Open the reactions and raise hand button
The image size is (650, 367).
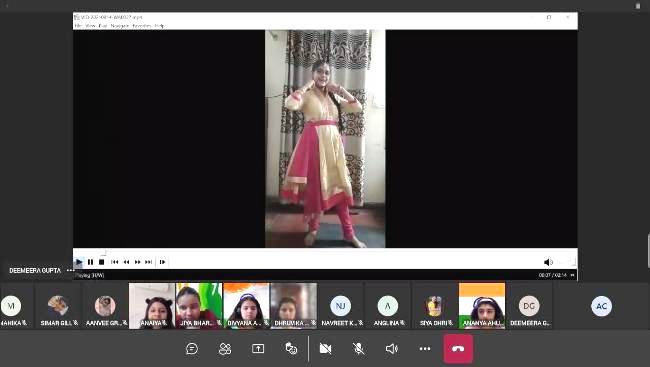(x=291, y=349)
